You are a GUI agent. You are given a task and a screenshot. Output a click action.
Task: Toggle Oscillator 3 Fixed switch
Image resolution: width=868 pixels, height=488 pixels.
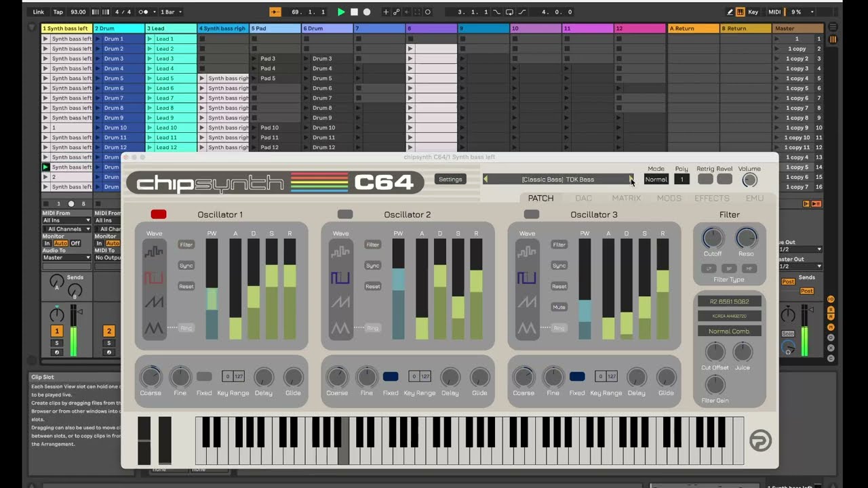tap(577, 376)
